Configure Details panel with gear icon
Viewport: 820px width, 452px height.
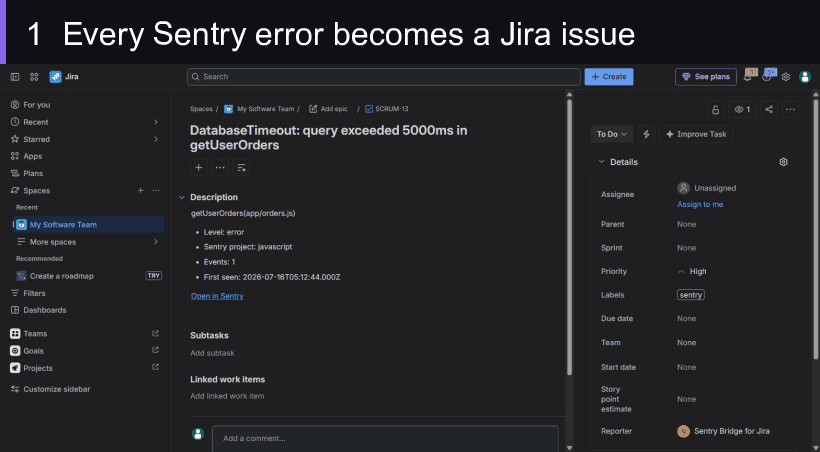click(x=783, y=162)
